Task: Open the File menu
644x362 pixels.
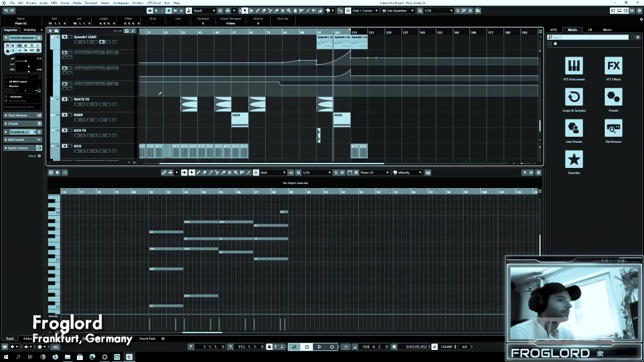Action: (12, 3)
